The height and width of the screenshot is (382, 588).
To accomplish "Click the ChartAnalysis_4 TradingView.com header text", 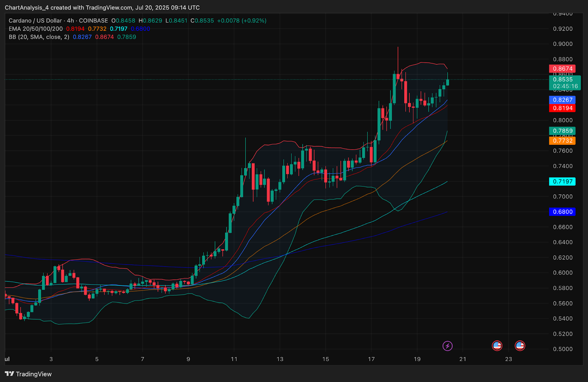I will (102, 7).
